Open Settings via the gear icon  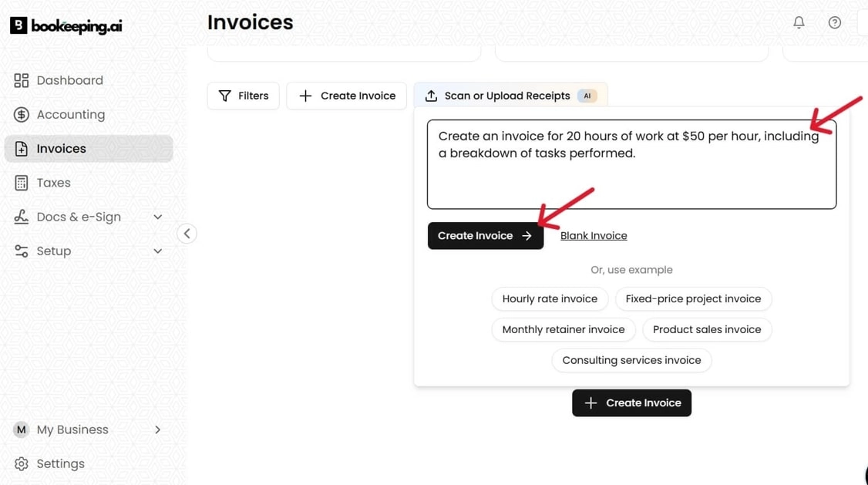click(x=22, y=463)
